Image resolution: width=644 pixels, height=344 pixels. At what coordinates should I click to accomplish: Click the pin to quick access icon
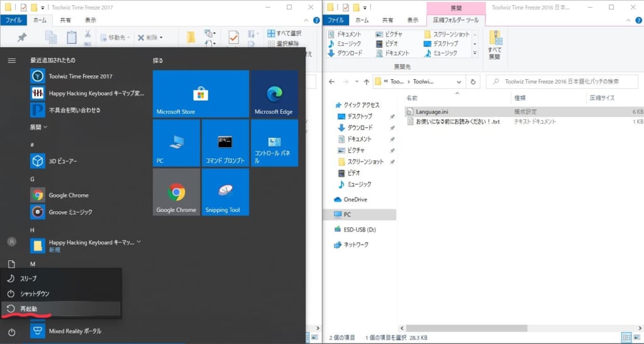click(x=22, y=37)
